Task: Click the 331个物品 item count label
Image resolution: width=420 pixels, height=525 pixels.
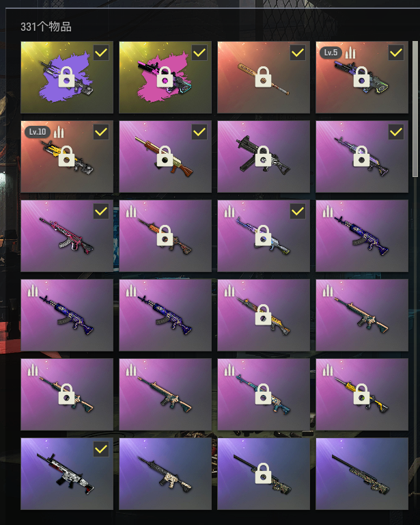Action: 46,27
